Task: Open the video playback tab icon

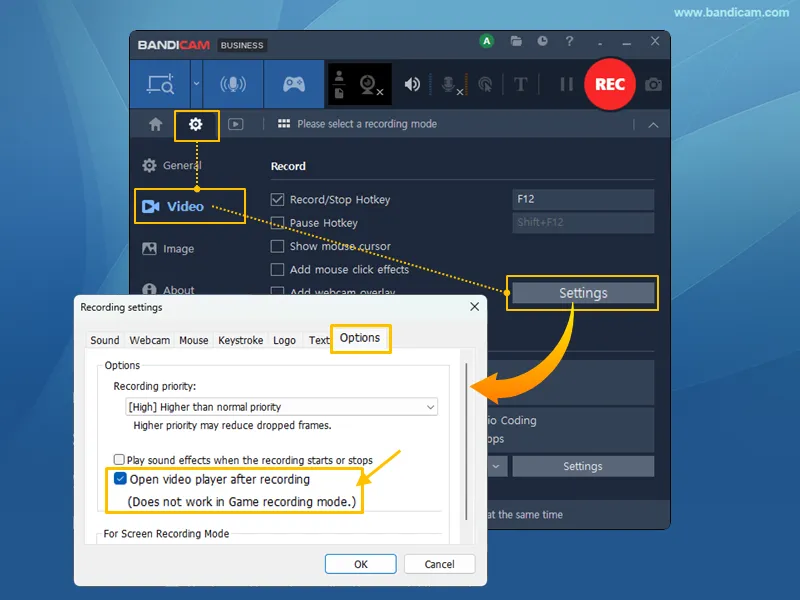Action: (x=235, y=124)
